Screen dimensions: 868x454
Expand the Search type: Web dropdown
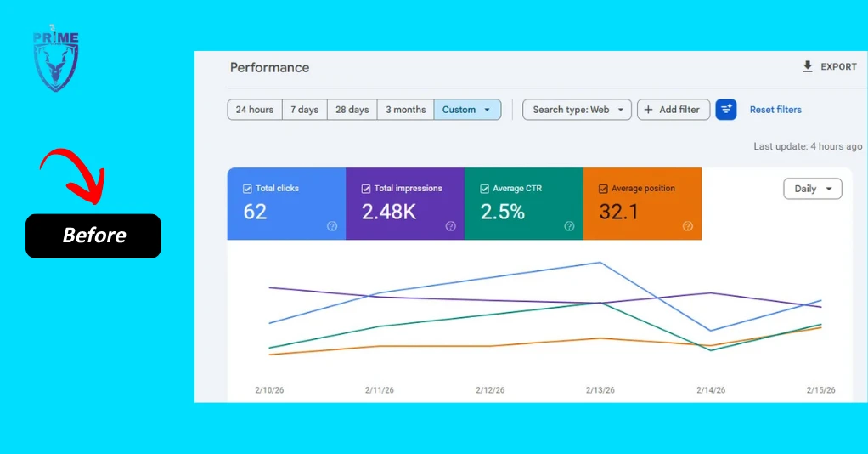[x=577, y=110]
